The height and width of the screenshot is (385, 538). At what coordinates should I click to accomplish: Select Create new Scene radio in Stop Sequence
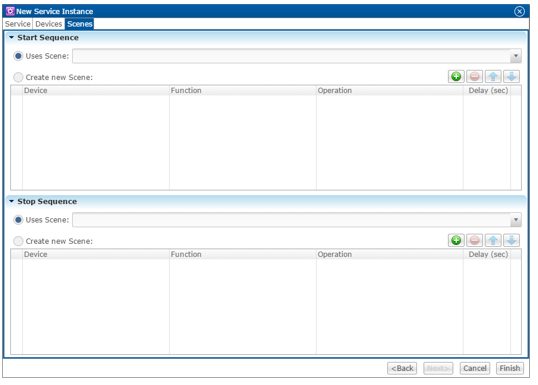point(18,241)
